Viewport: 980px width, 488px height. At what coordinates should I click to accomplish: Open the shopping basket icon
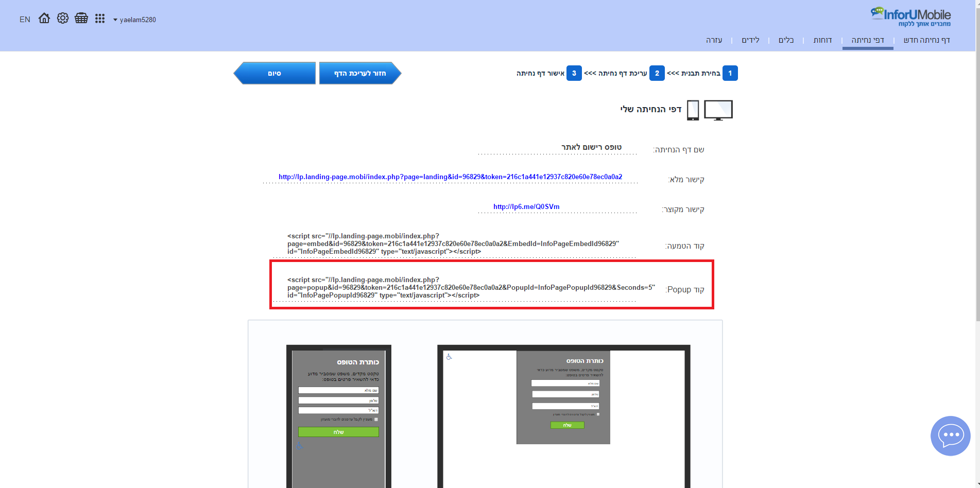pos(81,19)
